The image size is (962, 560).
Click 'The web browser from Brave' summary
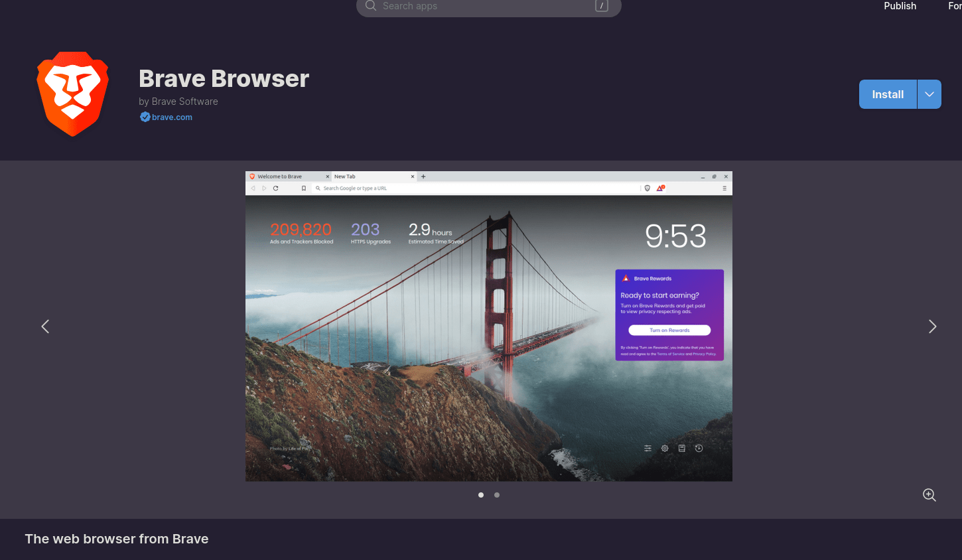pos(117,539)
